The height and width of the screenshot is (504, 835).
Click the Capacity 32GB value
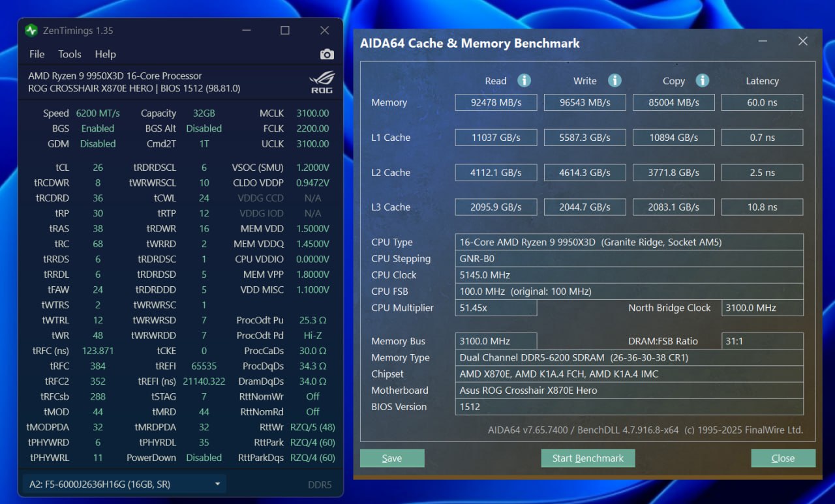[204, 113]
